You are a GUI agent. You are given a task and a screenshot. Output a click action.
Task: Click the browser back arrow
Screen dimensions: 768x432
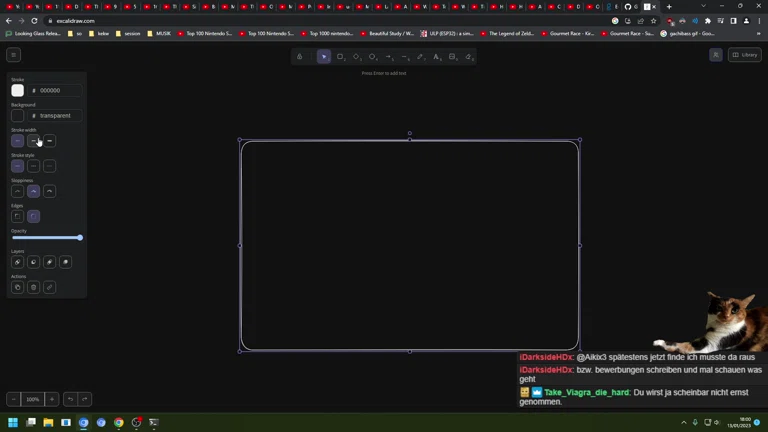click(x=9, y=21)
